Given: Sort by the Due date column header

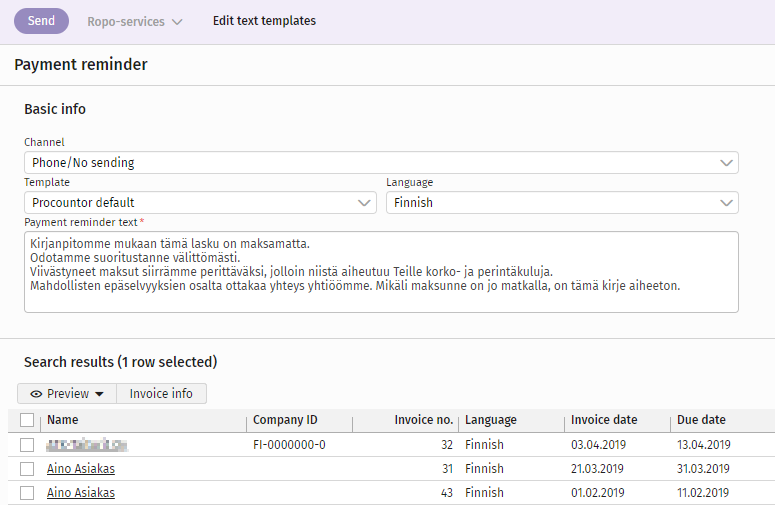Looking at the screenshot, I should (x=701, y=420).
